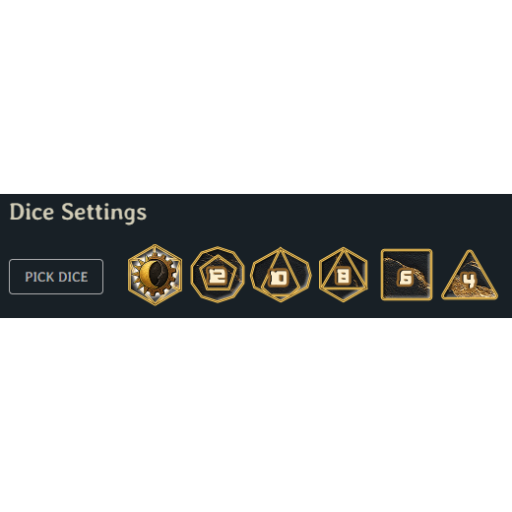The width and height of the screenshot is (512, 512).
Task: Select the gold-flecked triangle die preview
Action: point(469,275)
